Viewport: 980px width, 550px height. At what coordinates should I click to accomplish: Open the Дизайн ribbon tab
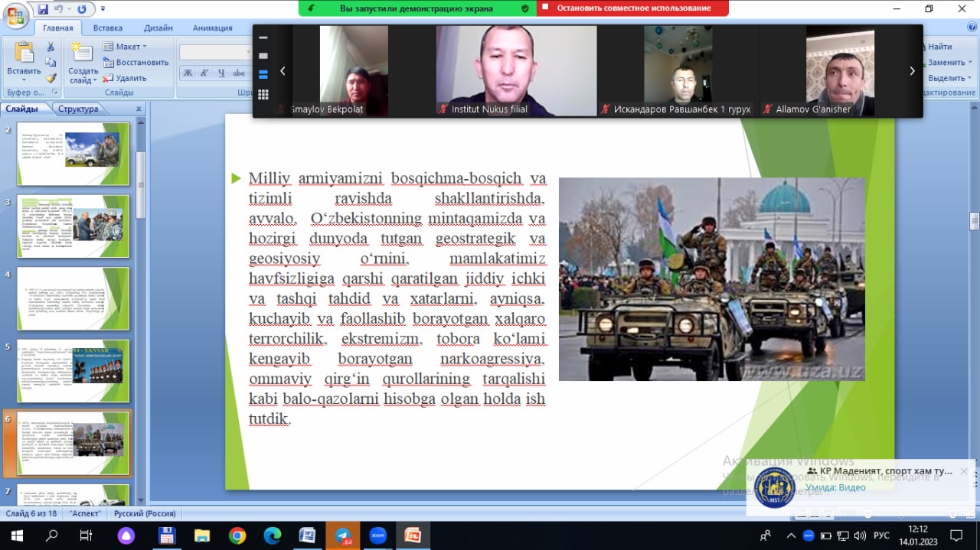tap(158, 28)
